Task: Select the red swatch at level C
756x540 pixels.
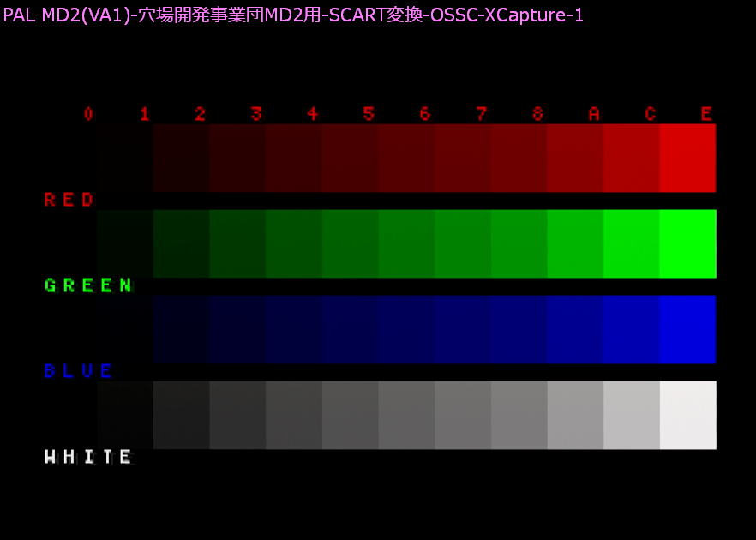Action: click(632, 158)
